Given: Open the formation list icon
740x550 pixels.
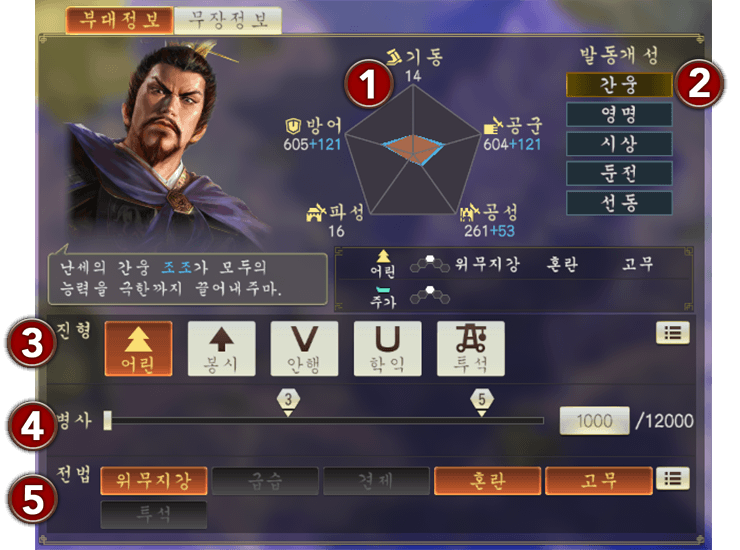Looking at the screenshot, I should 673,333.
